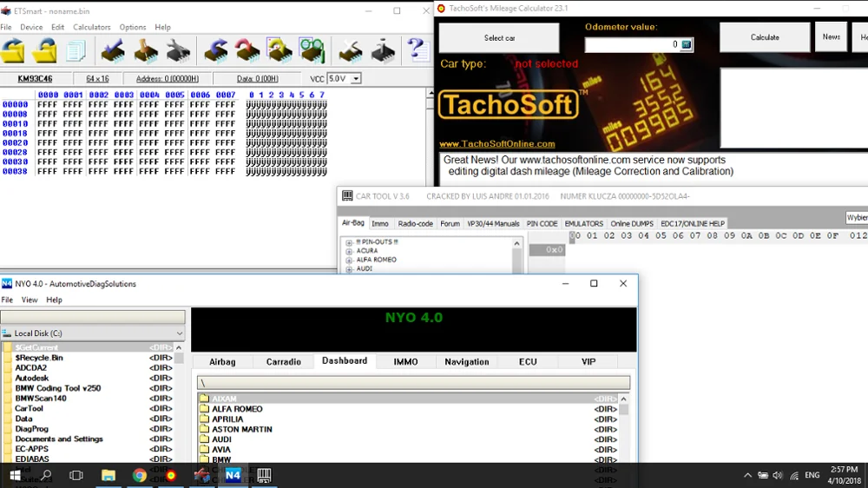Show hidden system tray icons chevron
868x488 pixels.
(747, 475)
